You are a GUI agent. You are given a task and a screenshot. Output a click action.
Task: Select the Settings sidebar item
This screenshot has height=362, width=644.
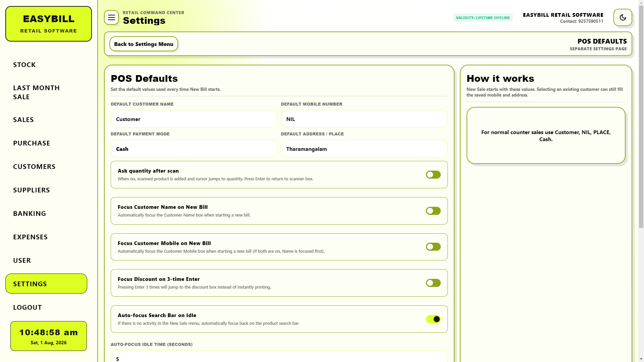(x=46, y=284)
